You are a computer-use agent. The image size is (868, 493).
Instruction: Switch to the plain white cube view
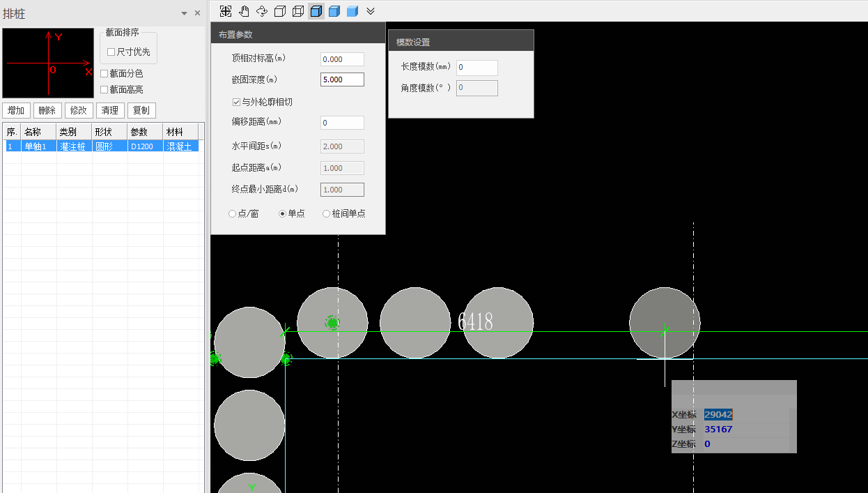point(280,11)
